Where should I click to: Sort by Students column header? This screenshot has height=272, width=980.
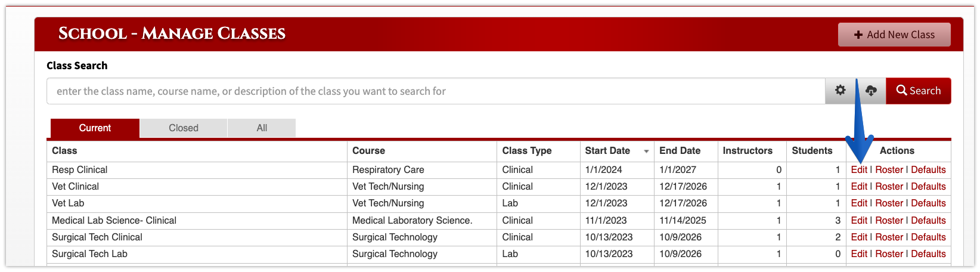tap(812, 150)
